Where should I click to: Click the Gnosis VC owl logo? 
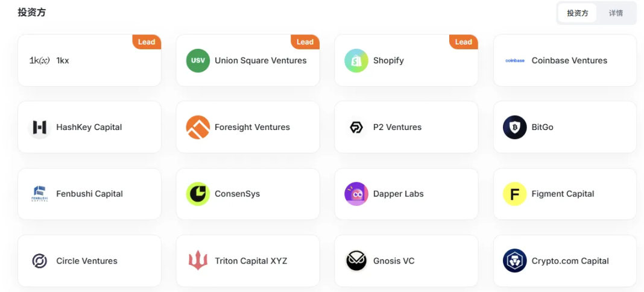(356, 261)
